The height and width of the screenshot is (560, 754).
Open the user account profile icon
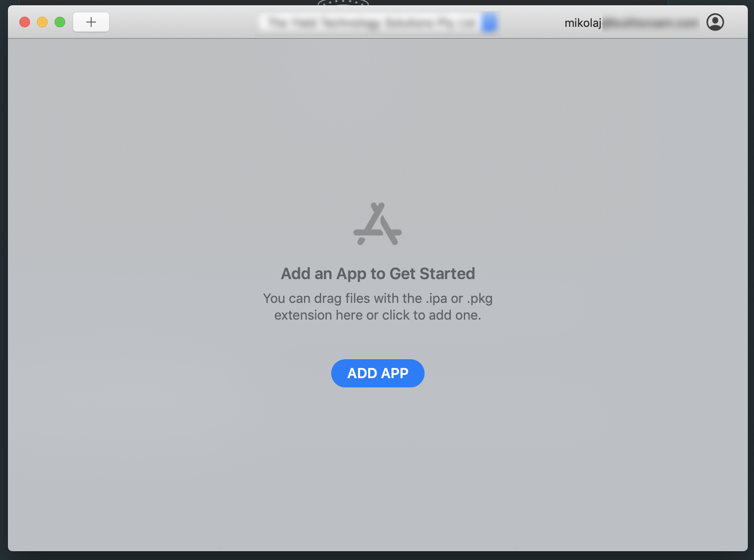(x=715, y=22)
